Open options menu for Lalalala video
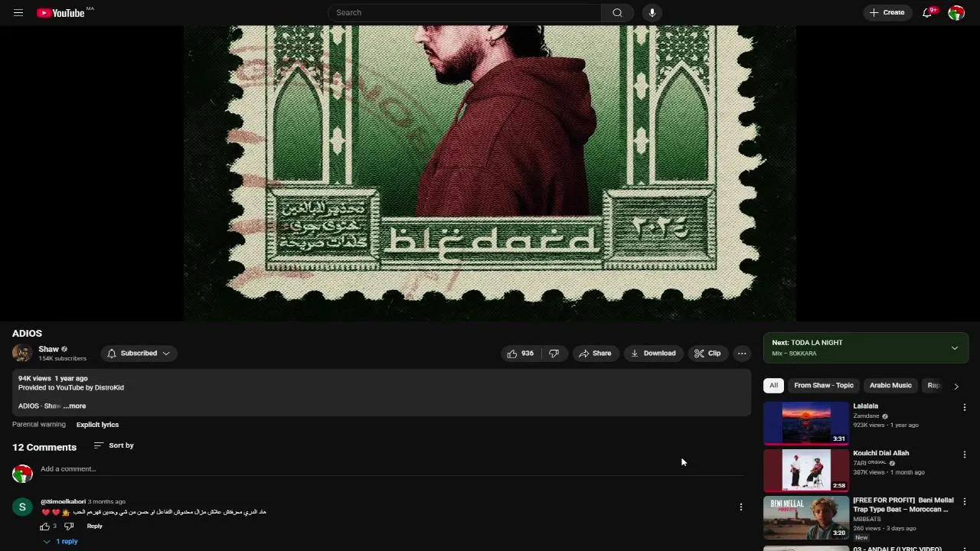Screen dimensions: 980x551 click(x=965, y=408)
